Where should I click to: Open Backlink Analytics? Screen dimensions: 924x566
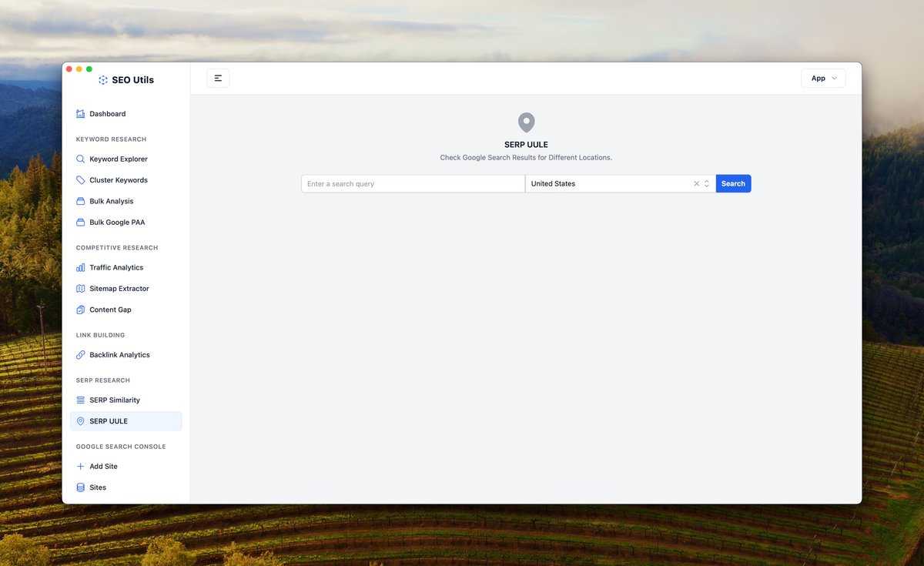[126, 355]
